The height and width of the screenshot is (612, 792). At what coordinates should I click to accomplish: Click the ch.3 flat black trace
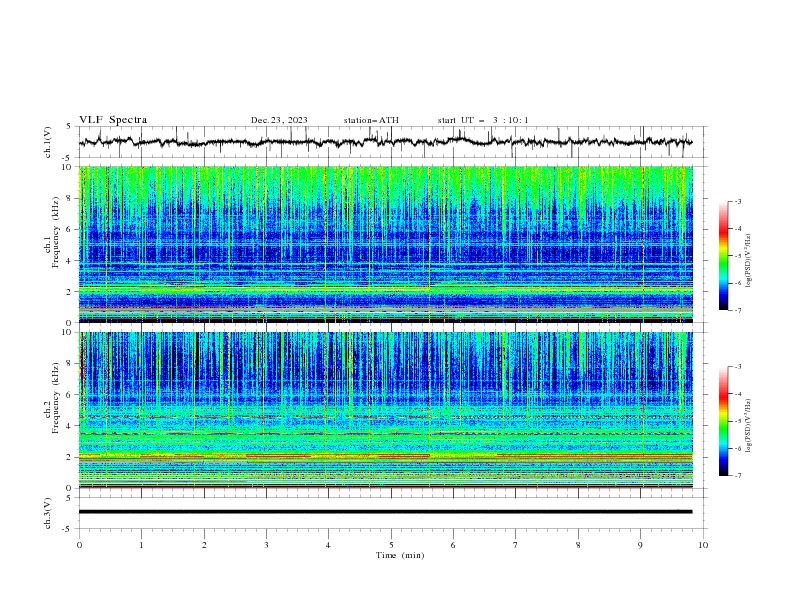click(x=385, y=512)
